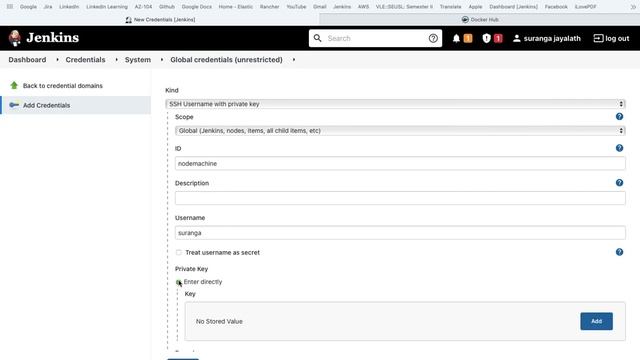Open the Github bookmark
The image size is (640, 360).
tap(167, 7)
